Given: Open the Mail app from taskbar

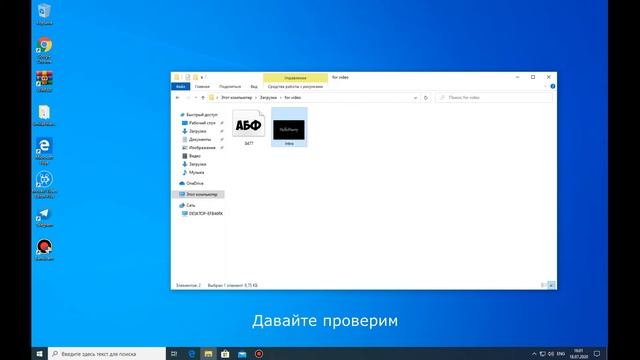Looking at the screenshot, I should (242, 353).
